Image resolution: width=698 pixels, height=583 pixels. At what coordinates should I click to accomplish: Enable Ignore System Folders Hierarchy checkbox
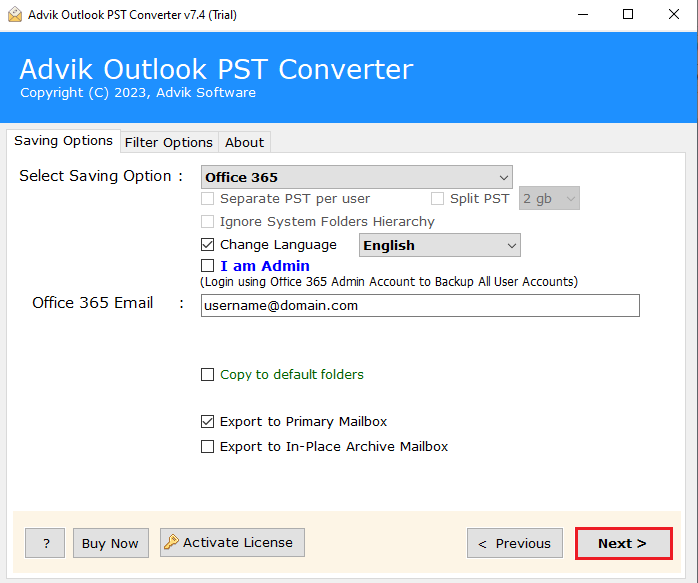[x=207, y=221]
